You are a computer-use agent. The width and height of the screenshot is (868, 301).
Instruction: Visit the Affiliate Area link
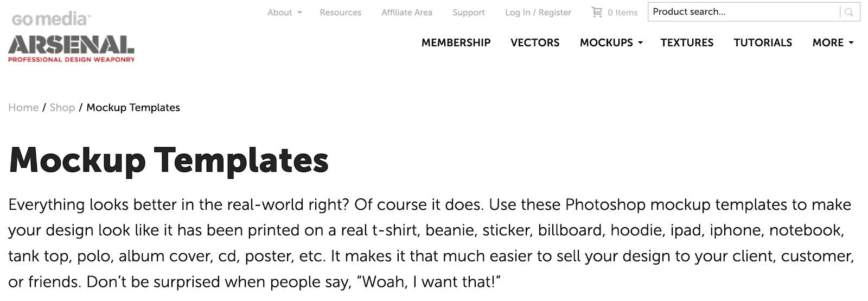coord(407,12)
